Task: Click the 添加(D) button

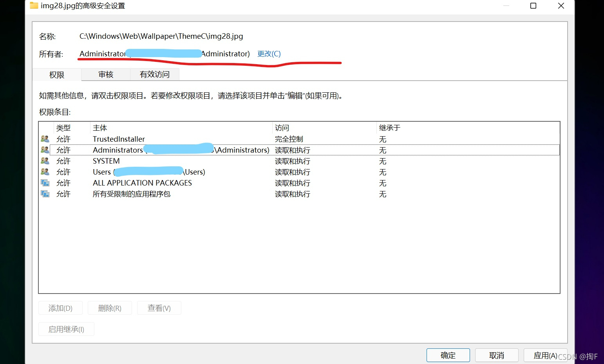Action: point(60,308)
